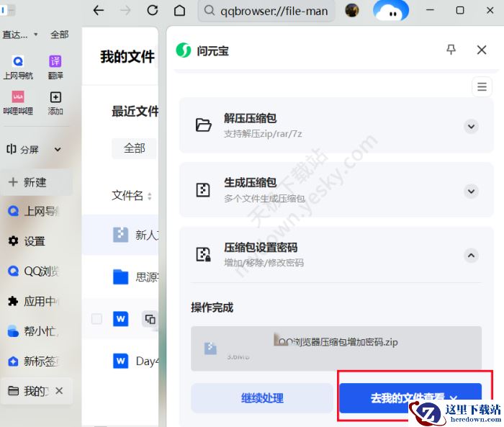
Task: Switch to the QQ浏览器 sidebar tab
Action: coord(35,271)
